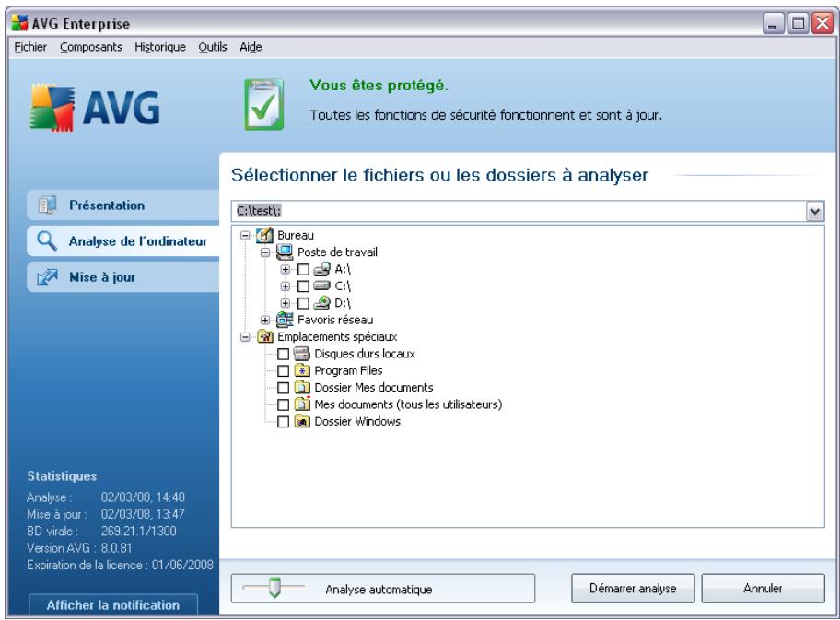The width and height of the screenshot is (840, 620).
Task: Click the Présentation sidebar icon
Action: (x=47, y=205)
